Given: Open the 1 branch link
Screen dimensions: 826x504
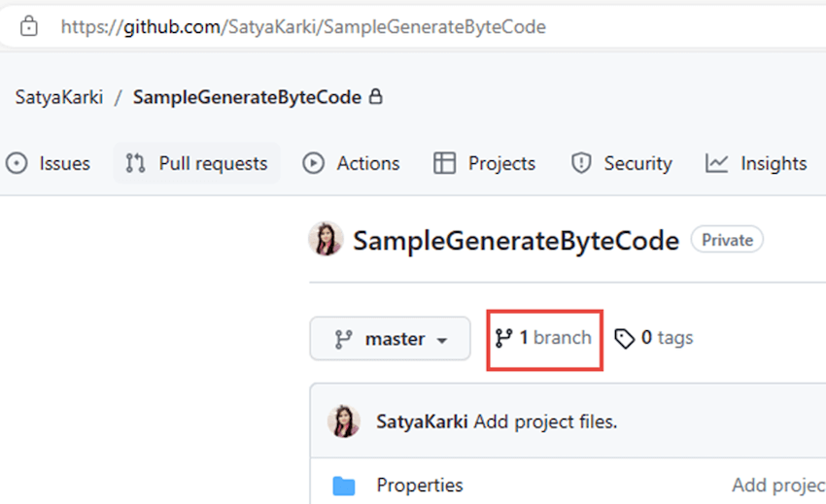Looking at the screenshot, I should tap(543, 338).
